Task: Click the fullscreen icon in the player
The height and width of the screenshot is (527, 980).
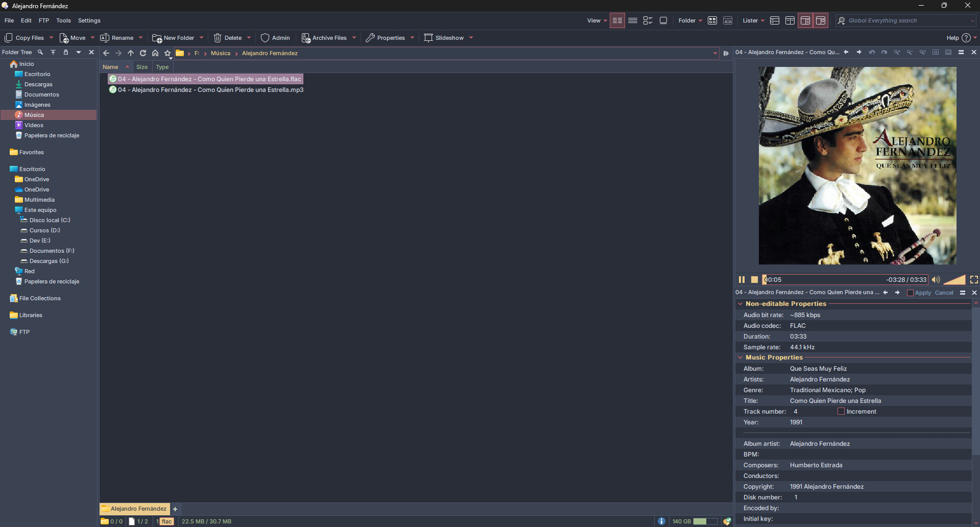Action: coord(974,279)
